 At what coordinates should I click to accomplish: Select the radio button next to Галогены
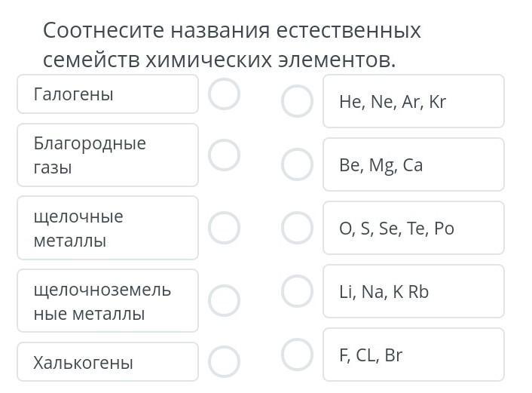point(224,94)
